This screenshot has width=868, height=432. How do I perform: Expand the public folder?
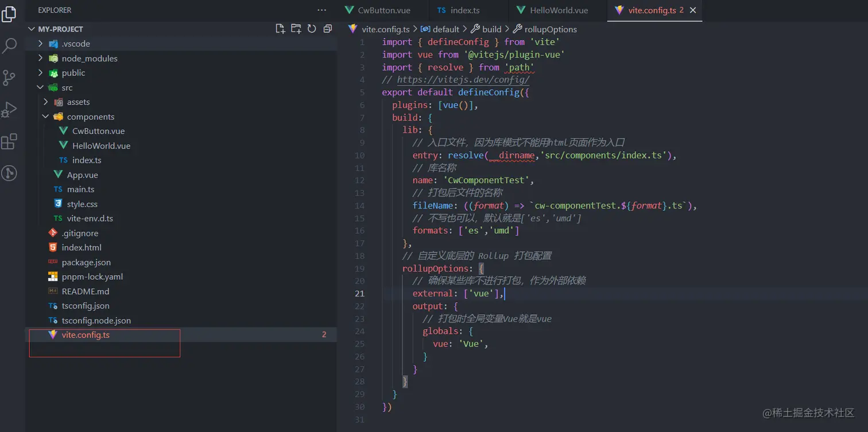[40, 73]
